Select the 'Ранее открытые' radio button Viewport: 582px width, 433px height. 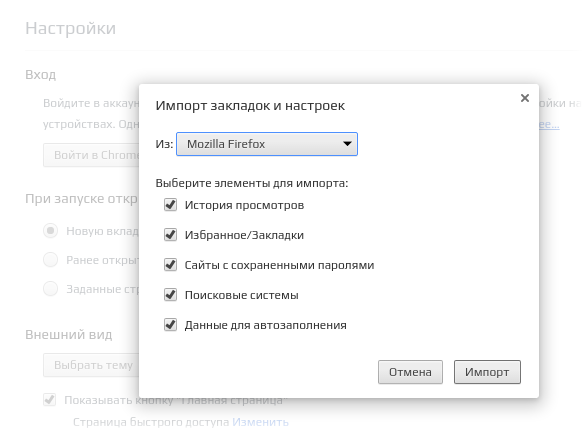coord(50,260)
